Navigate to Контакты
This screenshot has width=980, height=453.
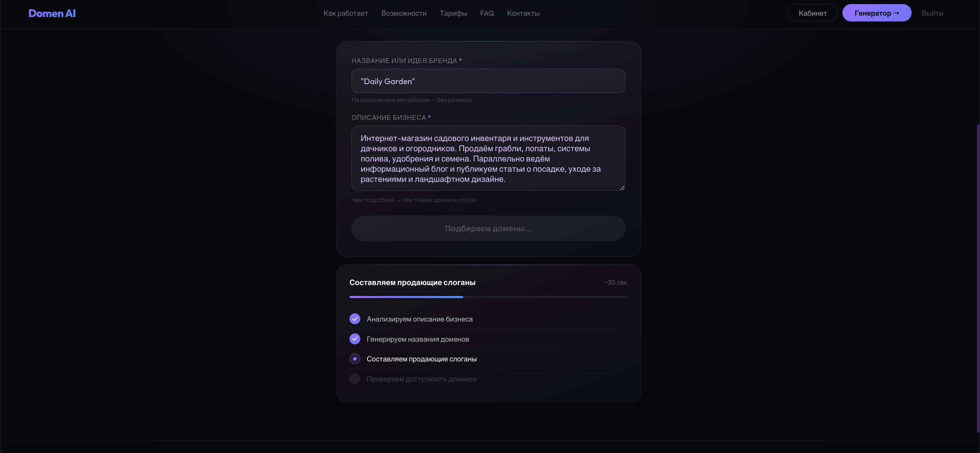point(523,13)
